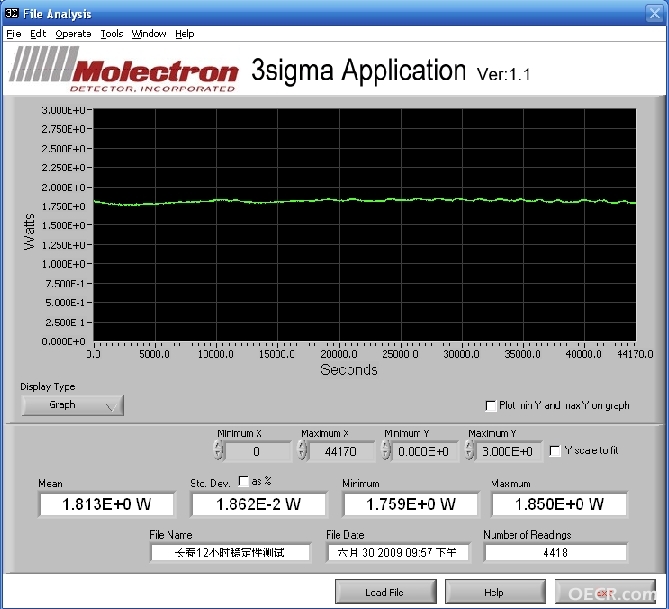This screenshot has height=609, width=669.
Task: Click the Maximum value 1.850E+0 W
Action: (x=559, y=504)
